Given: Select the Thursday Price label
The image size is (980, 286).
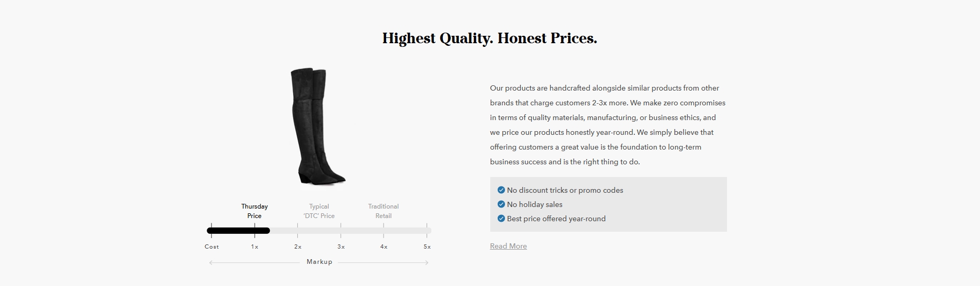Looking at the screenshot, I should [x=255, y=211].
